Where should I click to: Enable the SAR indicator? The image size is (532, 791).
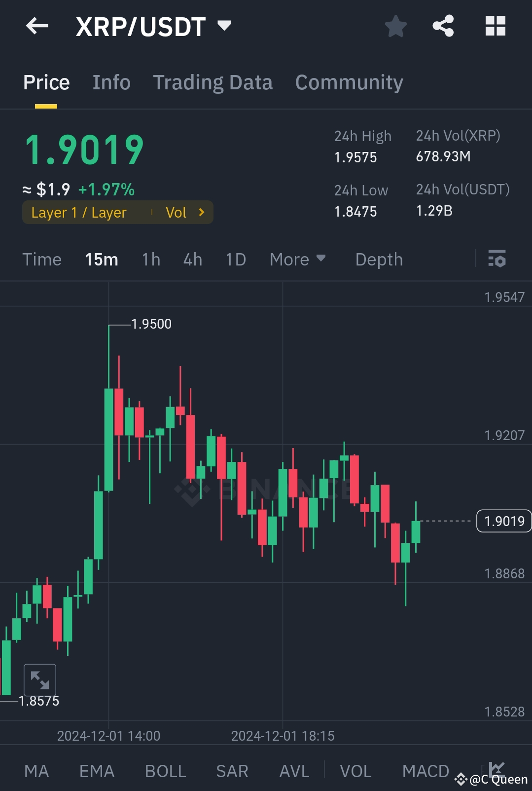(x=232, y=770)
